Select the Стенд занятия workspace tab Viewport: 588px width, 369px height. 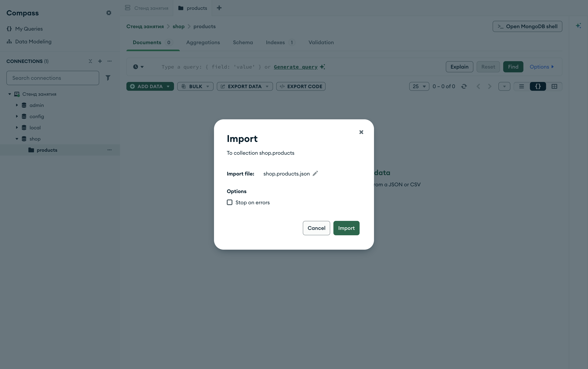(147, 8)
